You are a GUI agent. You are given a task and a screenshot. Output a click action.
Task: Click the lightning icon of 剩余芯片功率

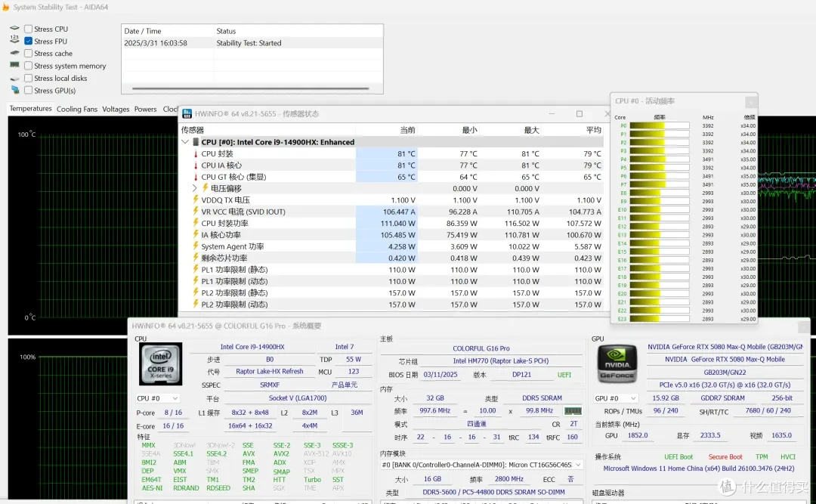(196, 258)
